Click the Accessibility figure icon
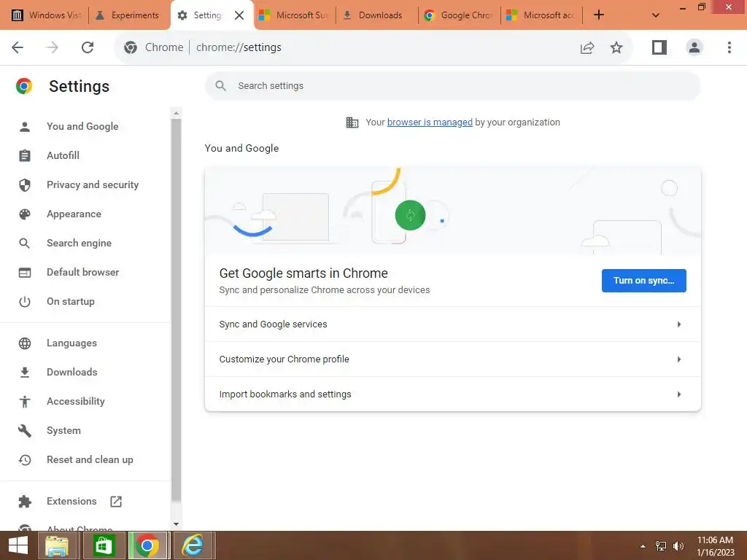747x560 pixels. (x=25, y=402)
